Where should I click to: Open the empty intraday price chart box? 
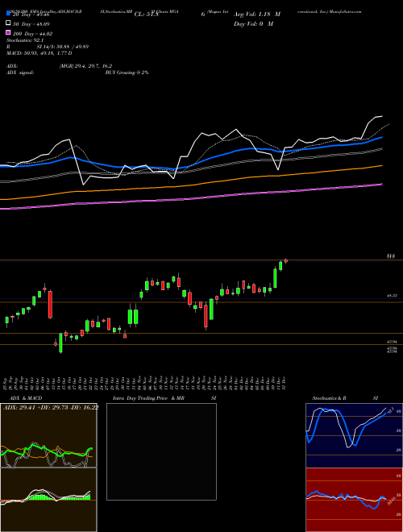click(161, 451)
